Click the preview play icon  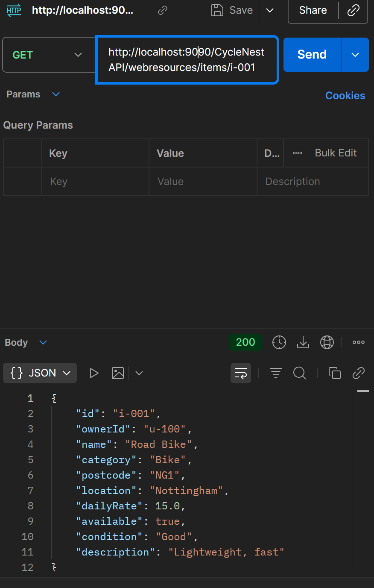point(94,373)
